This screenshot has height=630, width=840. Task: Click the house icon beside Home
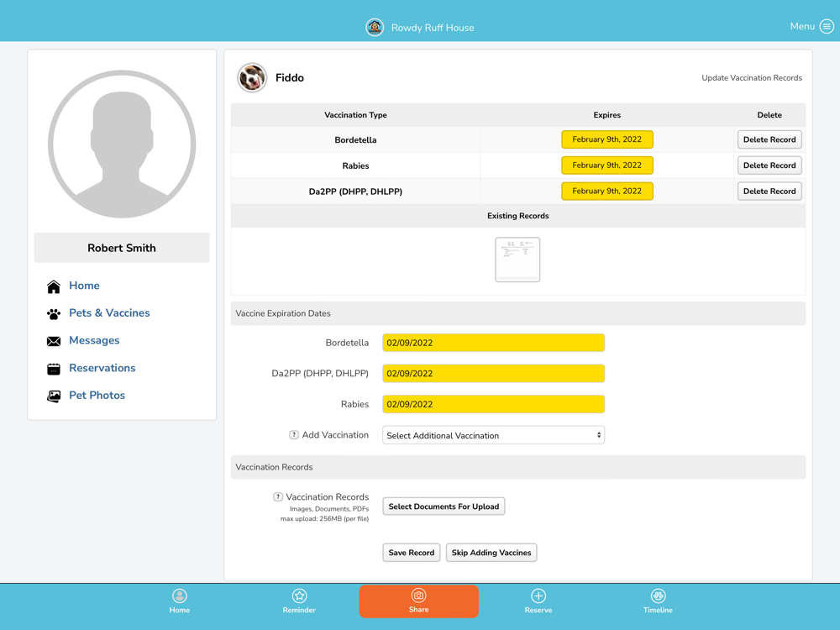[54, 286]
